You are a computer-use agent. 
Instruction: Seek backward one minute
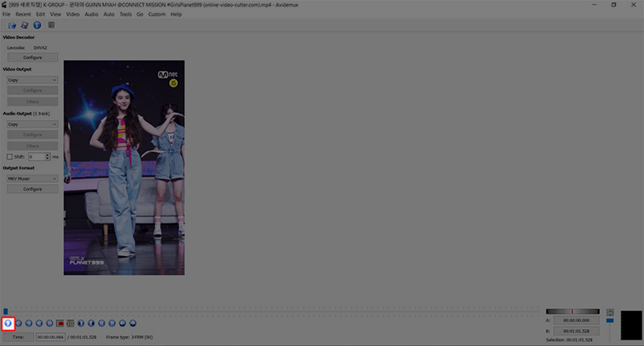122,323
